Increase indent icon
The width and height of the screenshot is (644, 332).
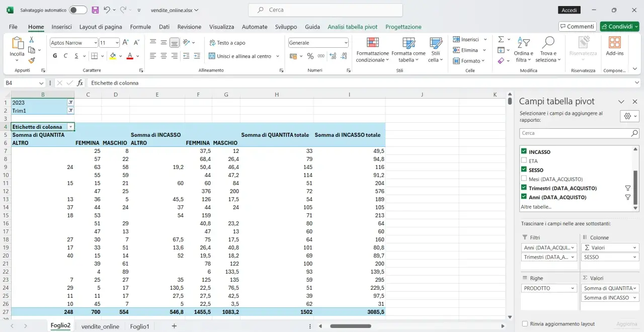[197, 56]
